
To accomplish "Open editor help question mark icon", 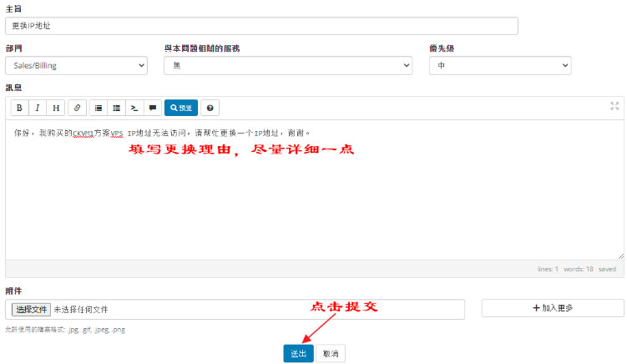I will tap(210, 108).
